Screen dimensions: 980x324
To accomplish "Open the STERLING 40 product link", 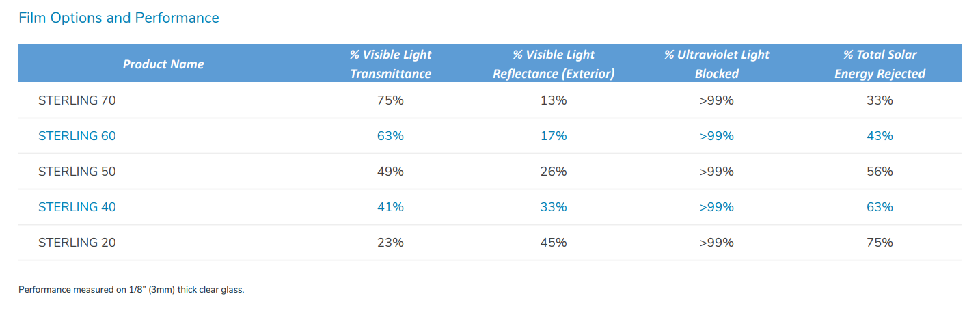I will tap(77, 207).
